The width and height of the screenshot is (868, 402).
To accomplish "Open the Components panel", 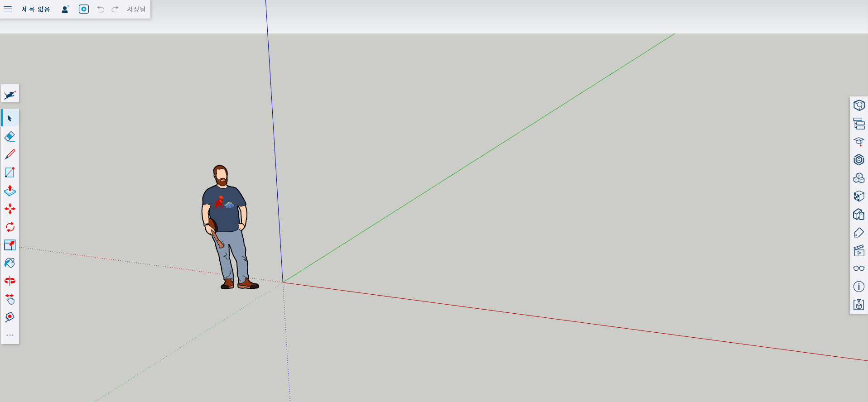I will [859, 160].
